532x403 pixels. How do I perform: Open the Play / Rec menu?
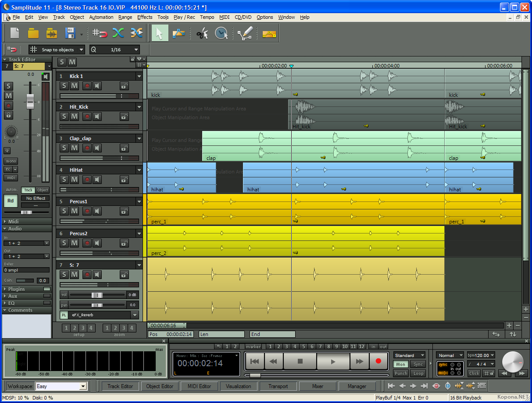click(x=184, y=17)
